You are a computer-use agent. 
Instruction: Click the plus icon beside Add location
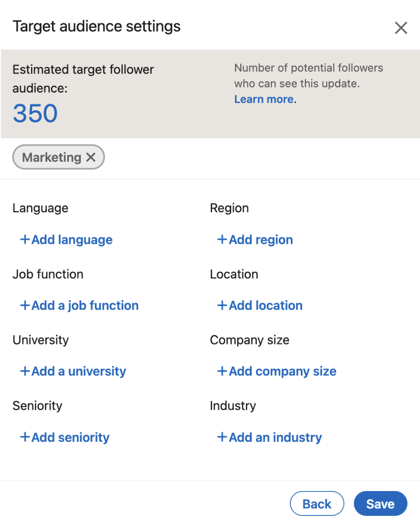click(x=222, y=305)
